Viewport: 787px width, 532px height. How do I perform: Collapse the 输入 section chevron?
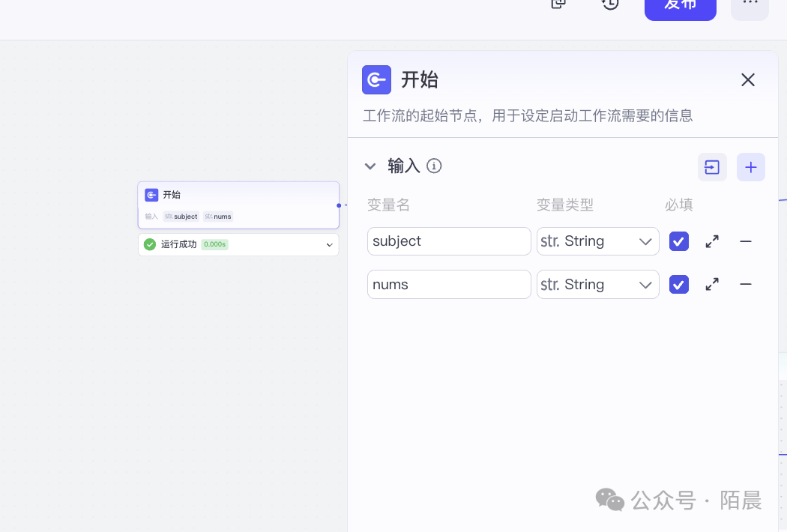pyautogui.click(x=370, y=166)
